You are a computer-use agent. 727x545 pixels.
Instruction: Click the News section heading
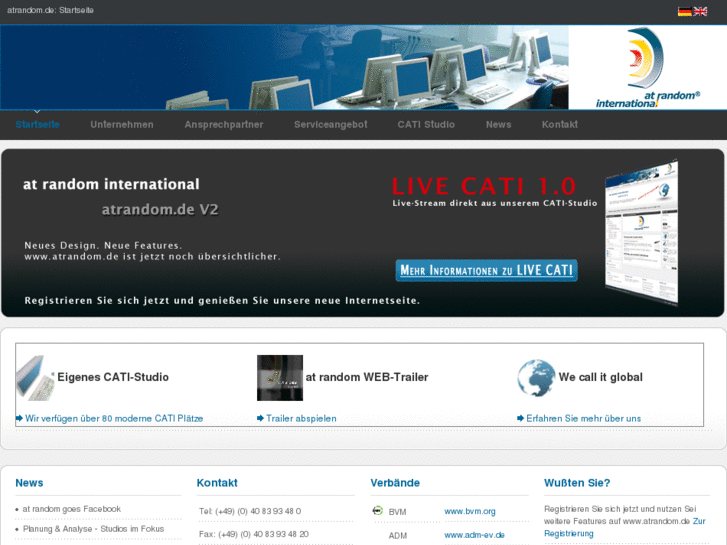coord(29,483)
